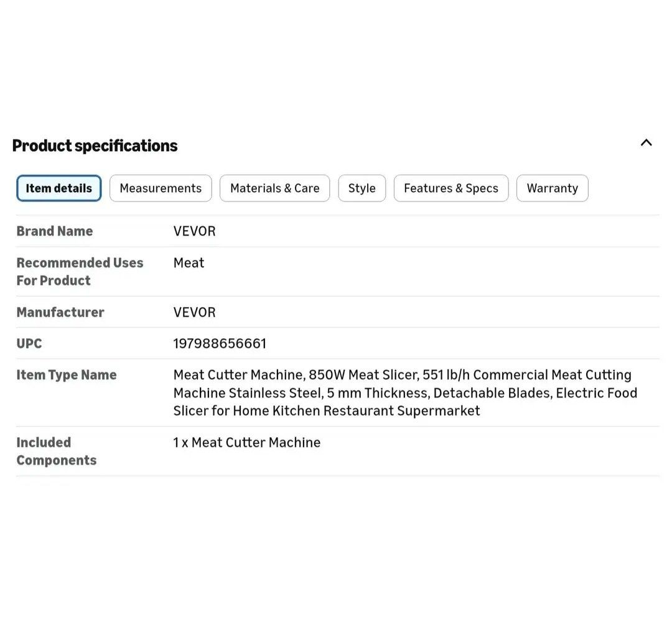Viewport: 672px width, 628px height.
Task: Click the Meat recommended use value
Action: (189, 263)
